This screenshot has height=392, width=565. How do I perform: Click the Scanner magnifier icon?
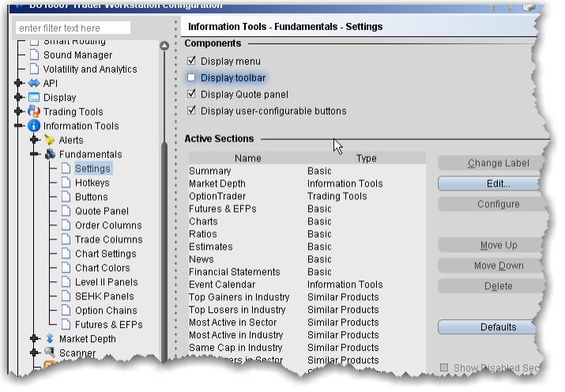click(50, 353)
